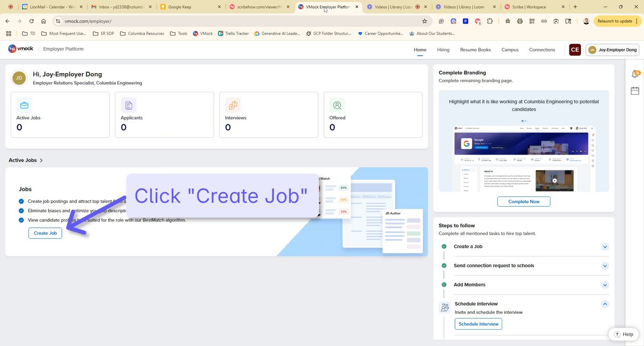644x346 pixels.
Task: Click the Create Job button
Action: pyautogui.click(x=45, y=233)
